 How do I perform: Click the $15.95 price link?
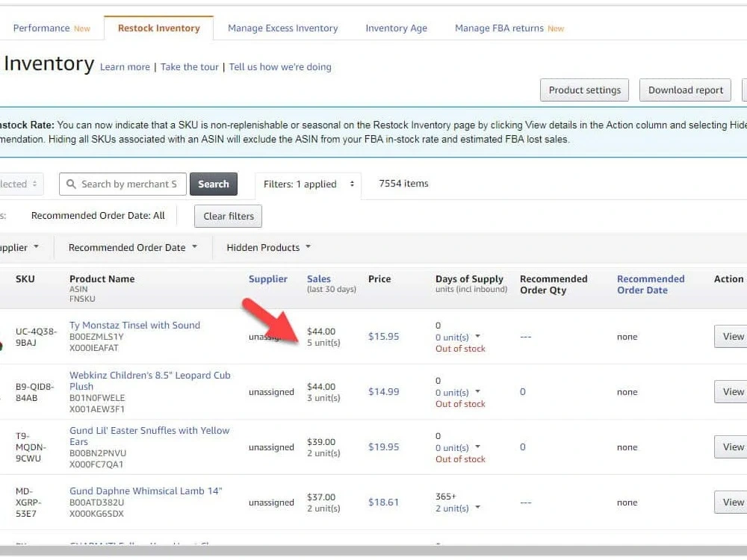click(x=383, y=337)
